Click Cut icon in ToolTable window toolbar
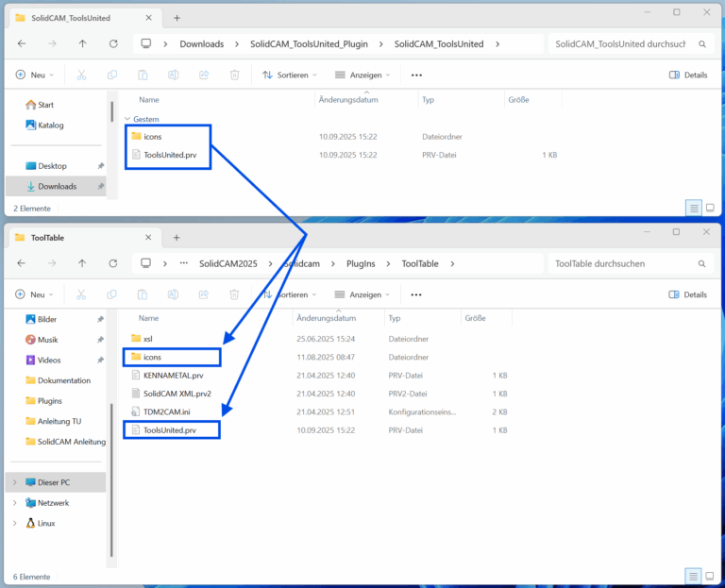This screenshot has height=588, width=725. [81, 294]
